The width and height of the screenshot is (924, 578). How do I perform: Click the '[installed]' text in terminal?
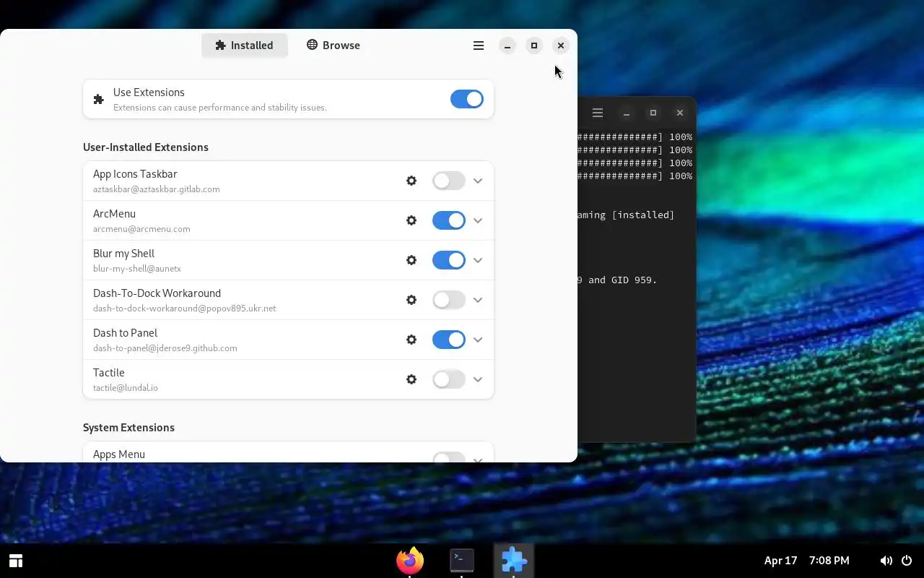tap(642, 215)
